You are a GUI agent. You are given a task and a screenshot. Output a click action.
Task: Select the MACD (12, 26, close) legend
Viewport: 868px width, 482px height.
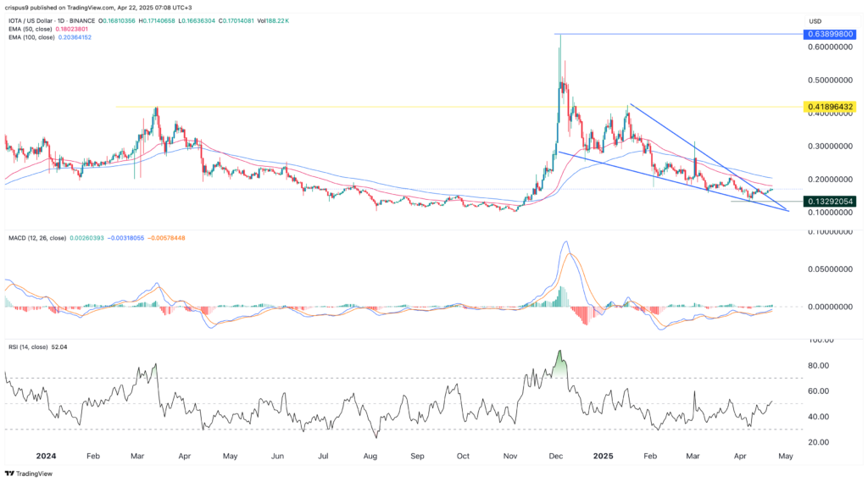coord(37,239)
